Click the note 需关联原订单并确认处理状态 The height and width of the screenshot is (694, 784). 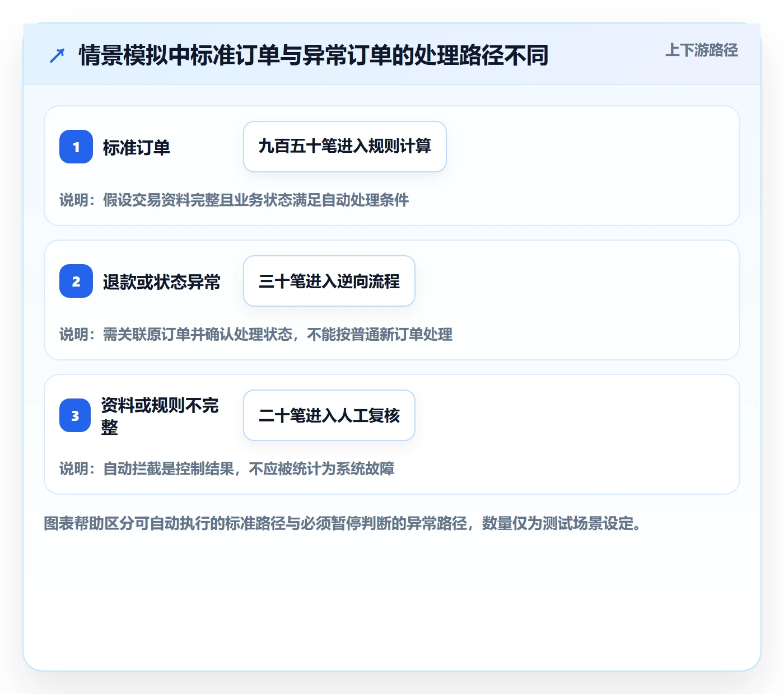pyautogui.click(x=198, y=335)
